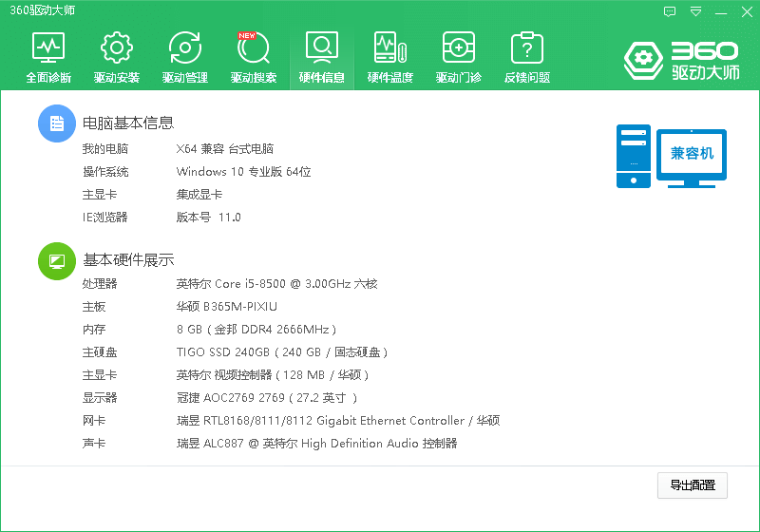Open the 硬件温度 hardware temperature monitor
The image size is (760, 532).
click(x=389, y=57)
